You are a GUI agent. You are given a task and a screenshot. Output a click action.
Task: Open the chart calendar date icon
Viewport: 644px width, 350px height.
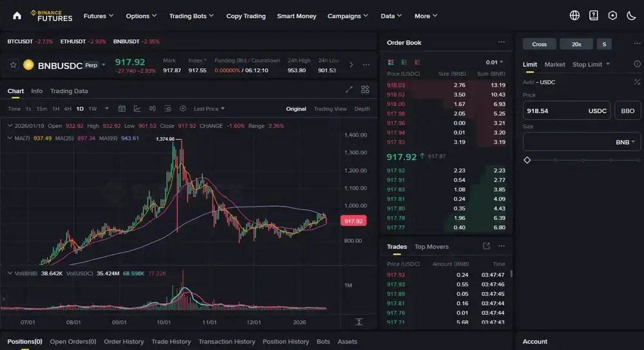(122, 109)
